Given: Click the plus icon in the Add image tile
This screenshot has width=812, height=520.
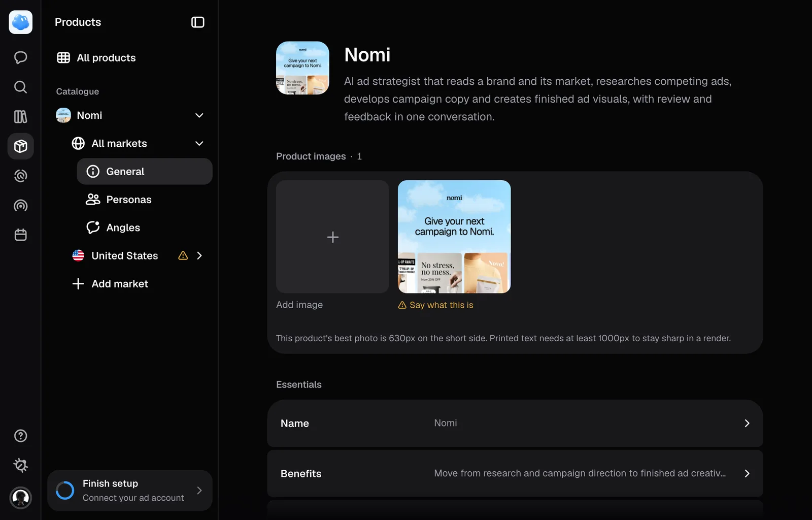Looking at the screenshot, I should (x=332, y=237).
